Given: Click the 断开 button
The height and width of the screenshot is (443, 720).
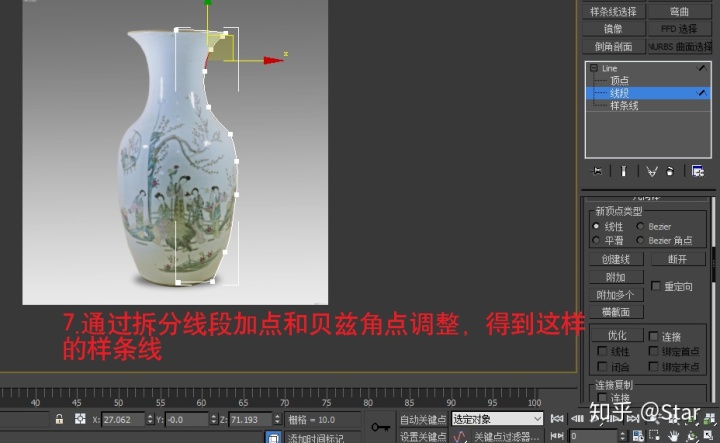Looking at the screenshot, I should [x=678, y=259].
